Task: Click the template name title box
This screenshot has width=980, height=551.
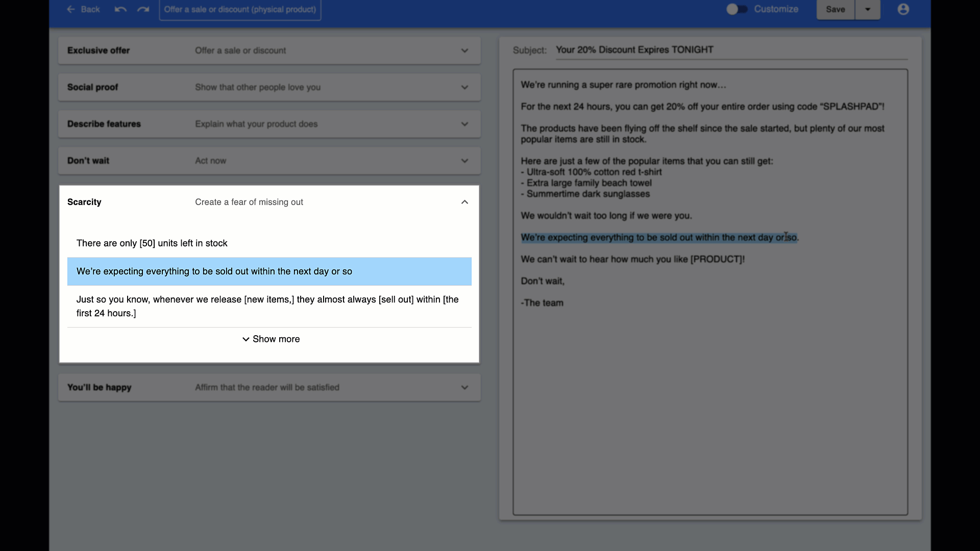Action: 240,10
